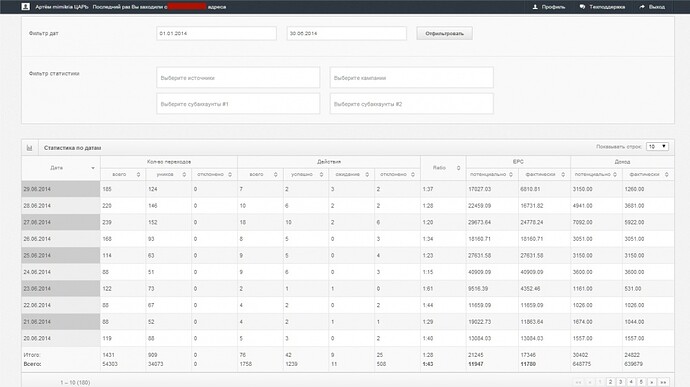
Task: Sort by Ratio column
Action: click(x=443, y=168)
